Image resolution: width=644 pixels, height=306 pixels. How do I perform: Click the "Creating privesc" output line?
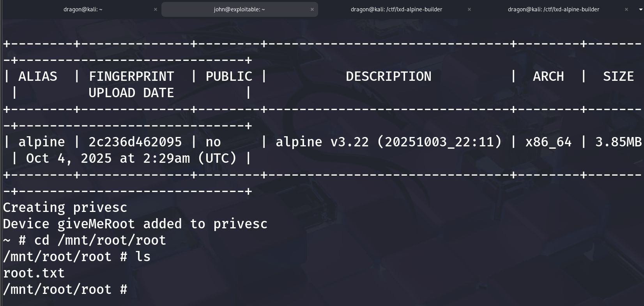pos(65,207)
